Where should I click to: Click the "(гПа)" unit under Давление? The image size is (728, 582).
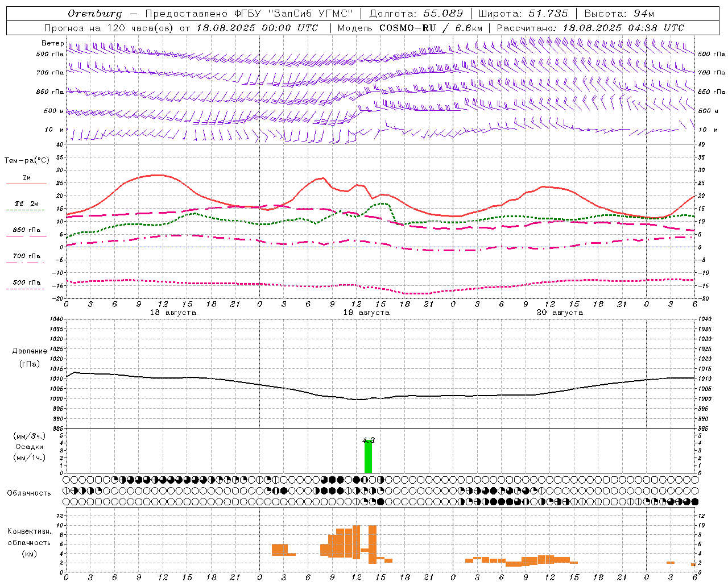tap(30, 364)
